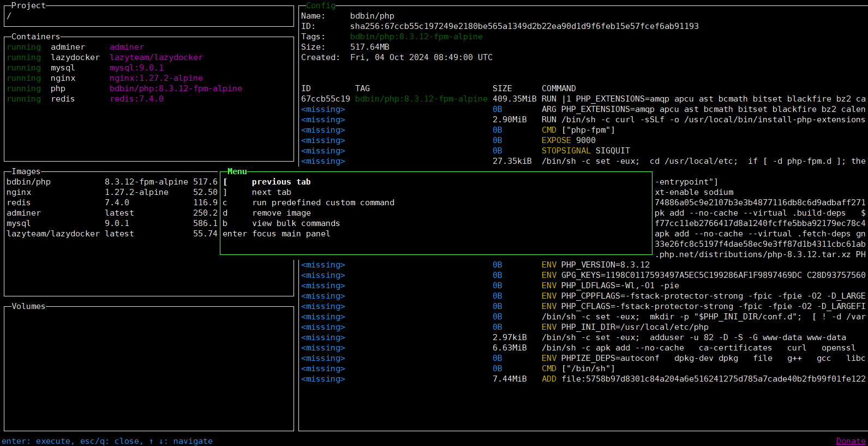Select the bdbin/php image row
The image size is (868, 446).
click(112, 182)
